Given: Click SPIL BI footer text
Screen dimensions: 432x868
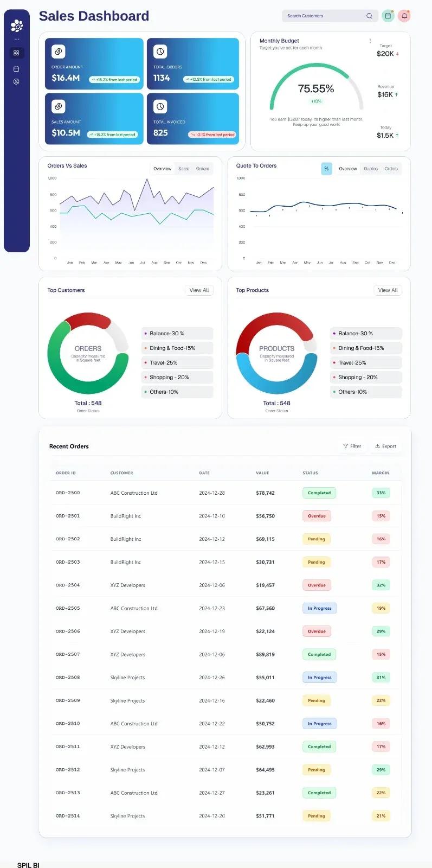Looking at the screenshot, I should click(x=28, y=865).
